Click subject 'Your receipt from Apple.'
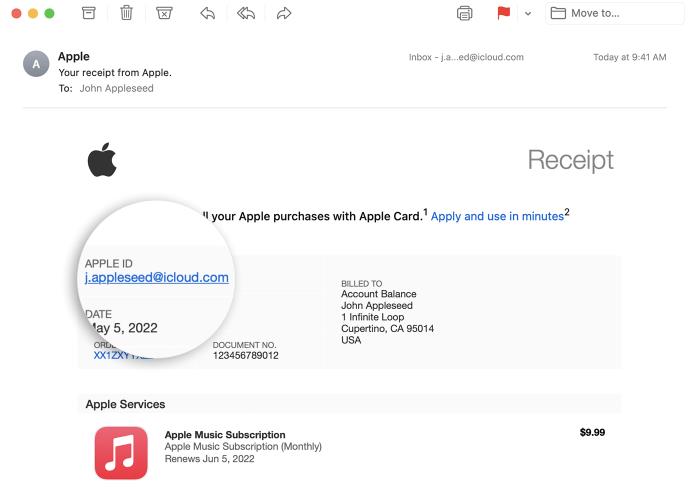688x495 pixels. point(115,72)
